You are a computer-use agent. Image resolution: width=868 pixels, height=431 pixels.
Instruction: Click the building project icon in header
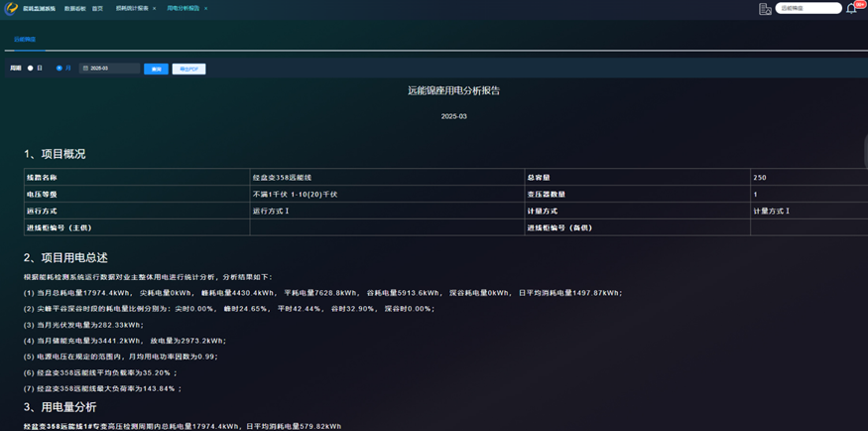pyautogui.click(x=765, y=9)
